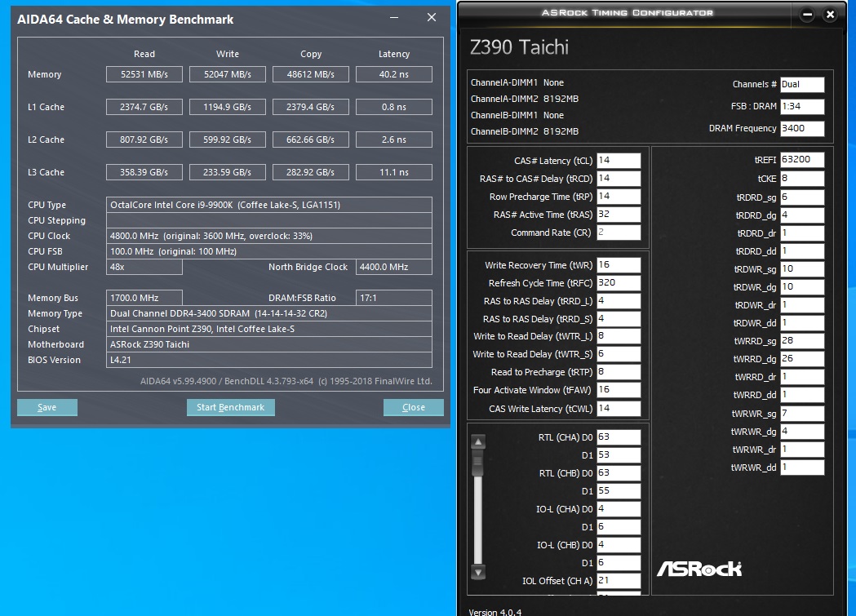Click L3 Cache Copy value 282.92 GB/s
The width and height of the screenshot is (856, 616).
311,172
